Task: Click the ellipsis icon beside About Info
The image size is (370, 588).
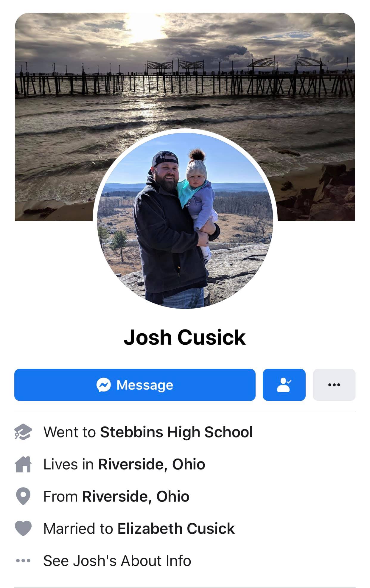Action: (23, 561)
